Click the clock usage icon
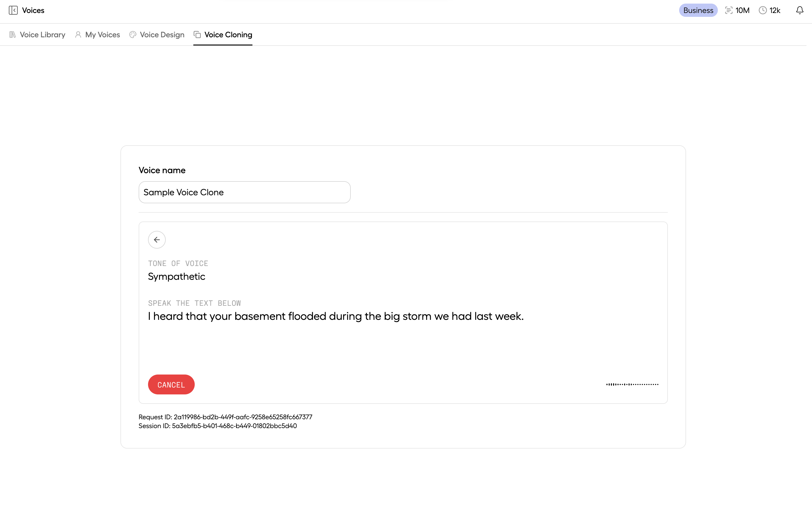Screen dimensions: 812x506 [x=763, y=10]
